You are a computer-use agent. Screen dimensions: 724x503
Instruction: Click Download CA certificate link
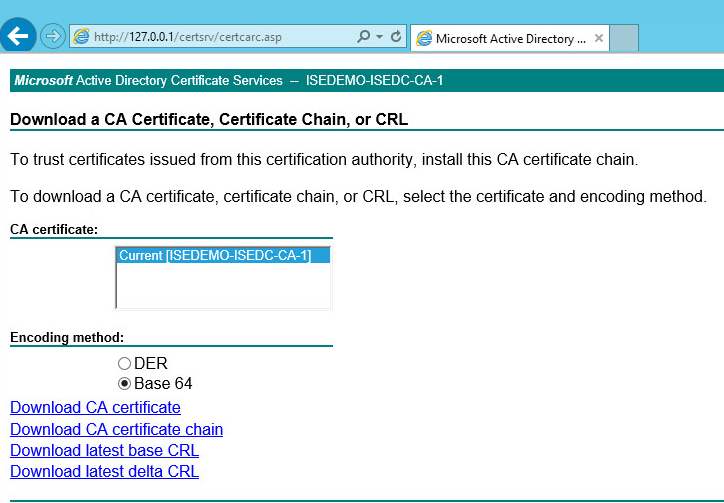click(95, 407)
